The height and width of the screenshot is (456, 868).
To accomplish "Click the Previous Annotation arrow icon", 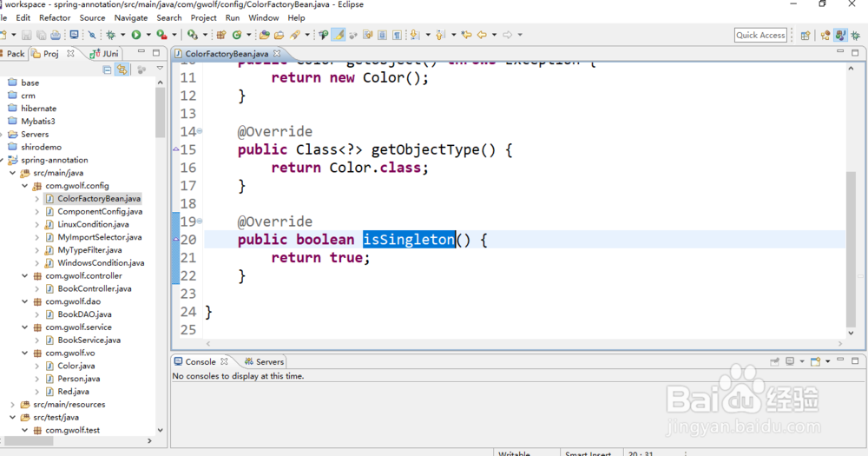I will pyautogui.click(x=440, y=35).
